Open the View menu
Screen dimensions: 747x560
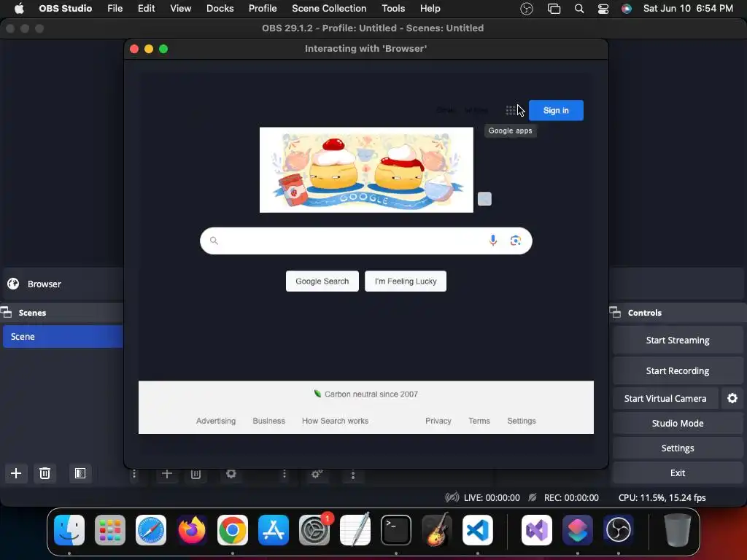(x=181, y=9)
